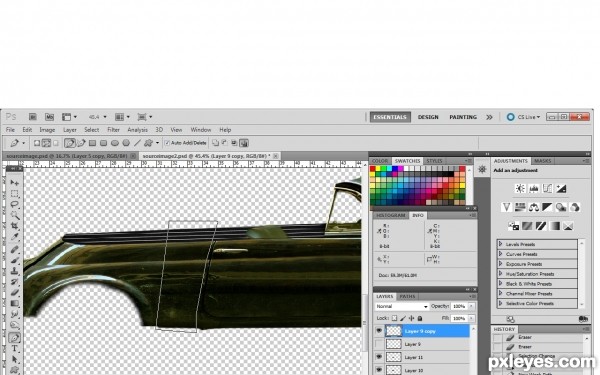Choose the Lasso tool
Screen dimensions: 600x375
pos(15,204)
